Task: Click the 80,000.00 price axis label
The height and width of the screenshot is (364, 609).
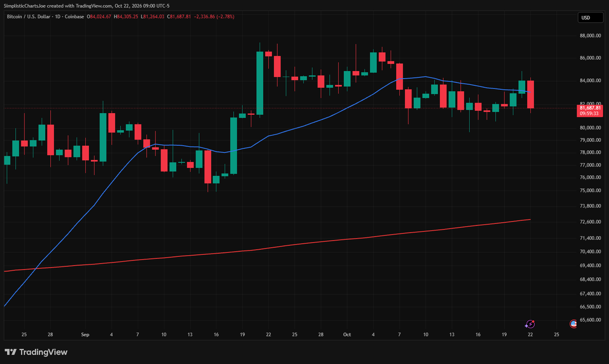Action: [590, 127]
